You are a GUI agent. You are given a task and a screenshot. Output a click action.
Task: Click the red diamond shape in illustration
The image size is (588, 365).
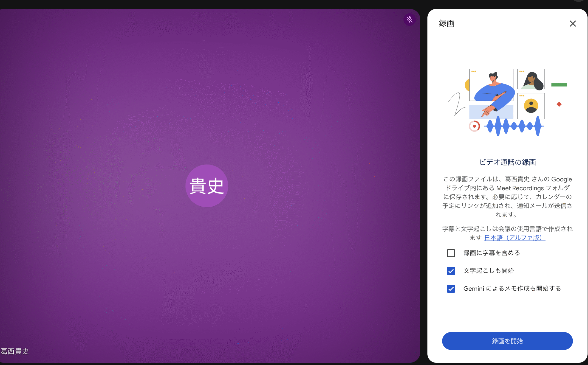pyautogui.click(x=559, y=104)
